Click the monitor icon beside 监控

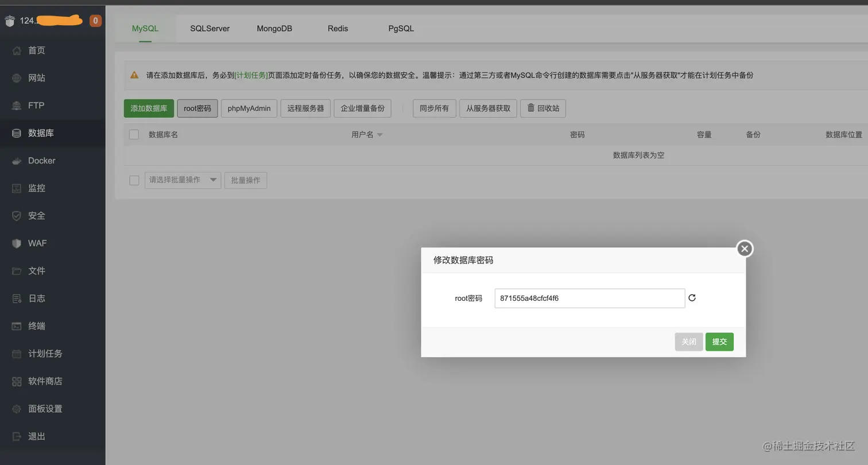(x=17, y=188)
